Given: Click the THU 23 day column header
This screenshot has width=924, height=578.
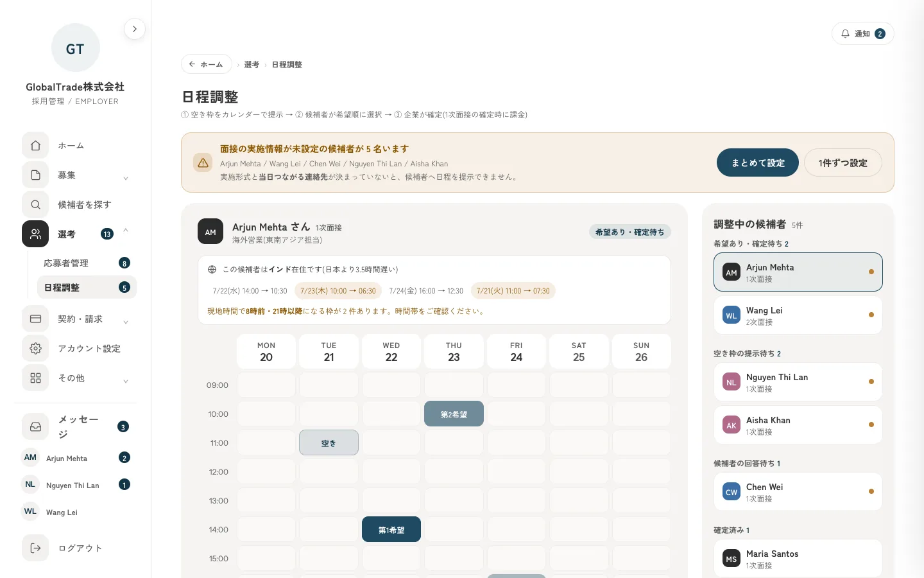Looking at the screenshot, I should 454,352.
